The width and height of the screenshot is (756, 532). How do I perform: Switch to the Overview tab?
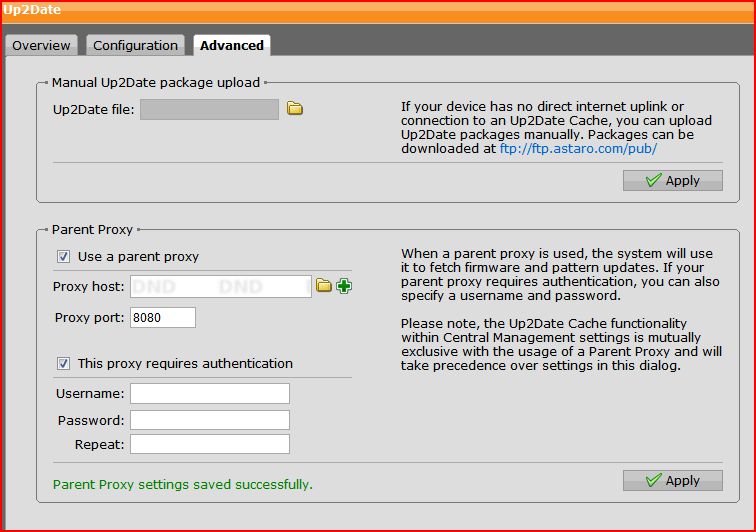click(41, 45)
